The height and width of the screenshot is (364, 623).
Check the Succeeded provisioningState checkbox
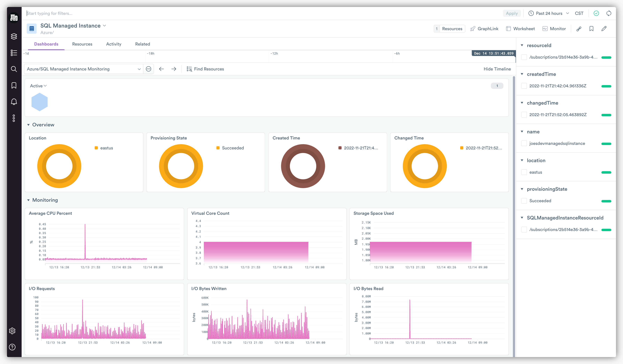(x=524, y=201)
